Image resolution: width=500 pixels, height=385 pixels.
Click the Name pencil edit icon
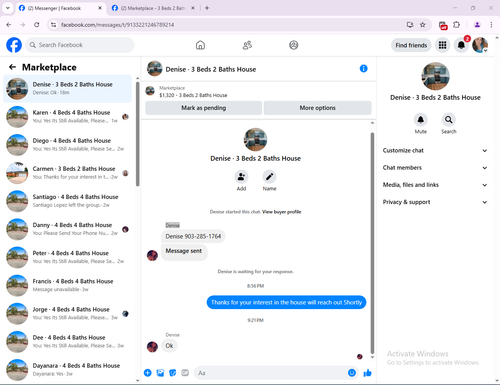tap(269, 177)
